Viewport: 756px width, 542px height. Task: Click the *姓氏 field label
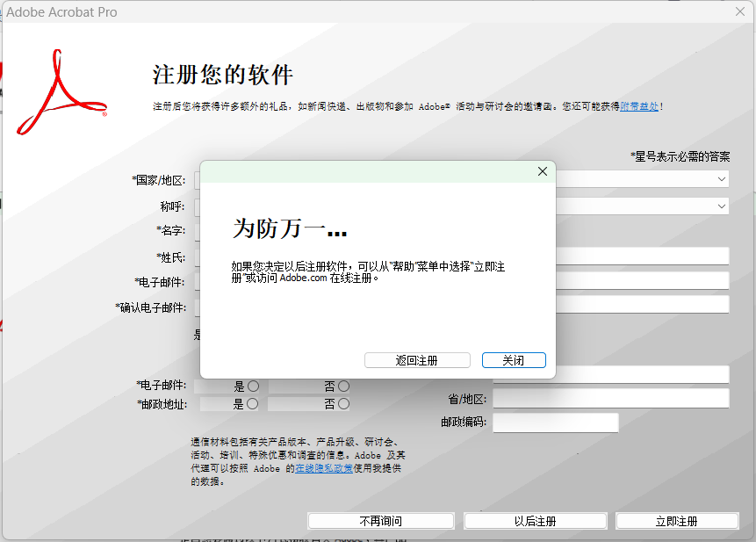170,257
